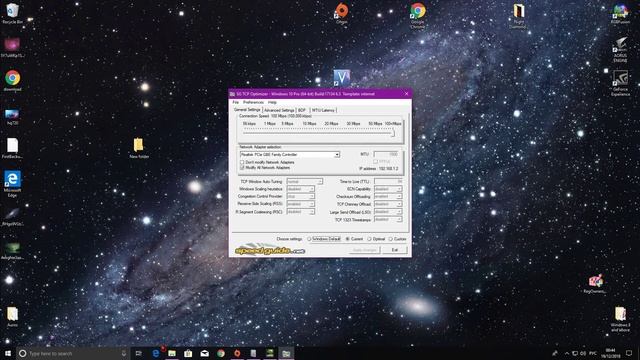Open the GeForce Experience desktop shortcut

click(x=620, y=83)
